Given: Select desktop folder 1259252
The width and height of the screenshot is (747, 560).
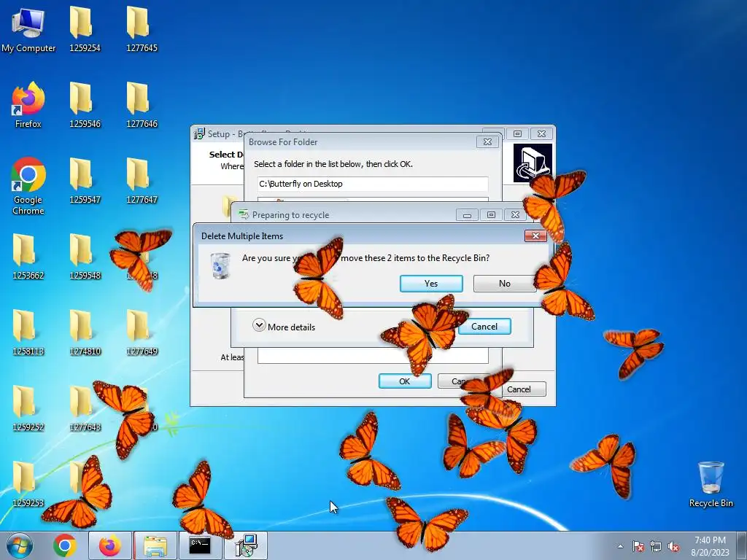Looking at the screenshot, I should [28, 408].
